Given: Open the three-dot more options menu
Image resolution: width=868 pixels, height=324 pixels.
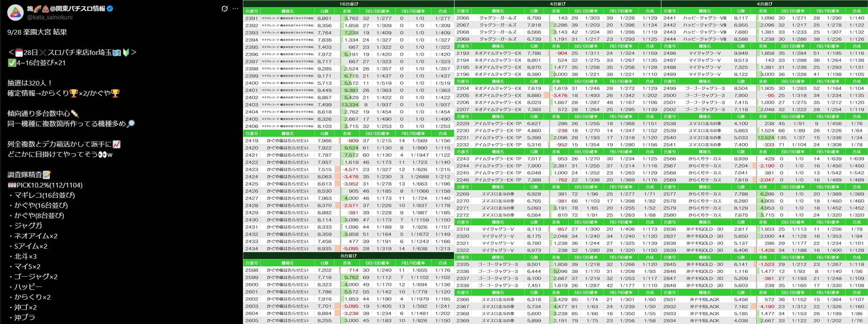Looking at the screenshot, I should (236, 9).
